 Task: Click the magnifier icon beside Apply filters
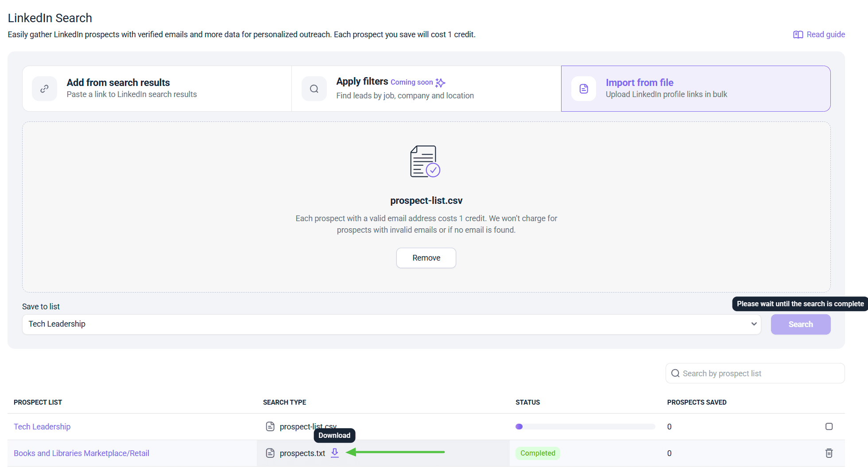(x=314, y=89)
